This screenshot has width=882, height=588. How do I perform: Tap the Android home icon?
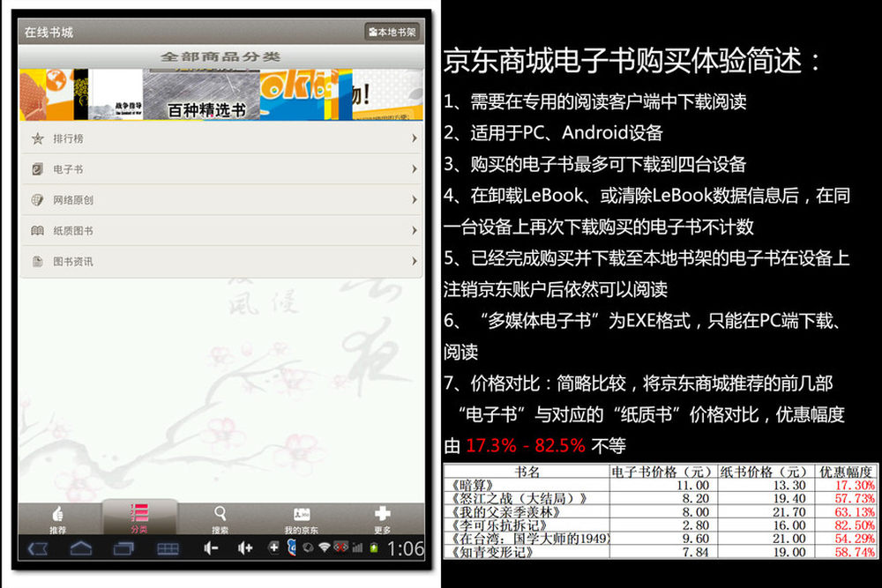[80, 548]
